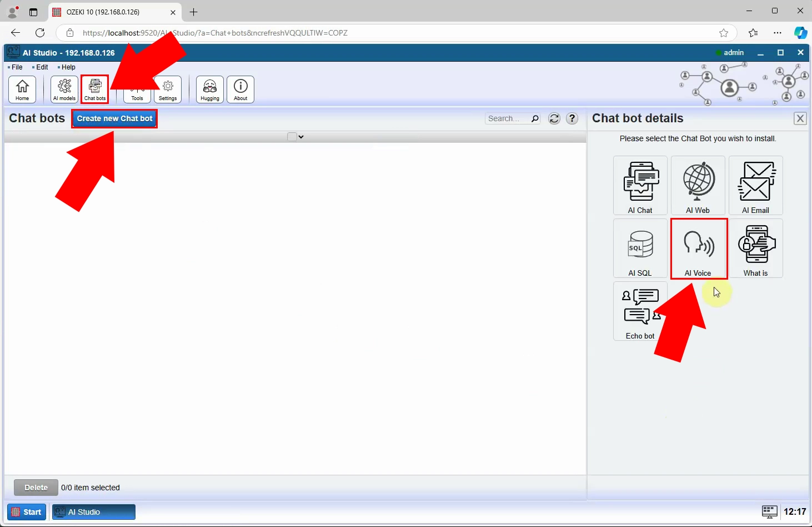Image resolution: width=812 pixels, height=527 pixels.
Task: Click the Delete button
Action: [36, 488]
